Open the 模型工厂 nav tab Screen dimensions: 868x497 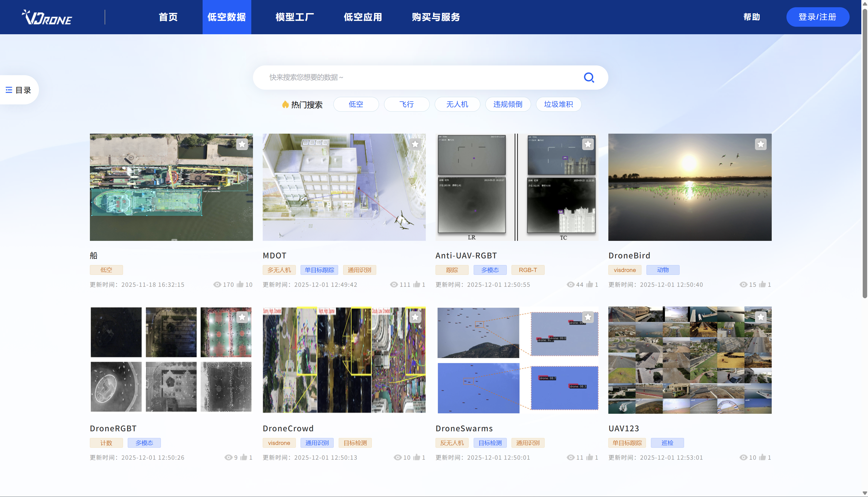click(294, 17)
